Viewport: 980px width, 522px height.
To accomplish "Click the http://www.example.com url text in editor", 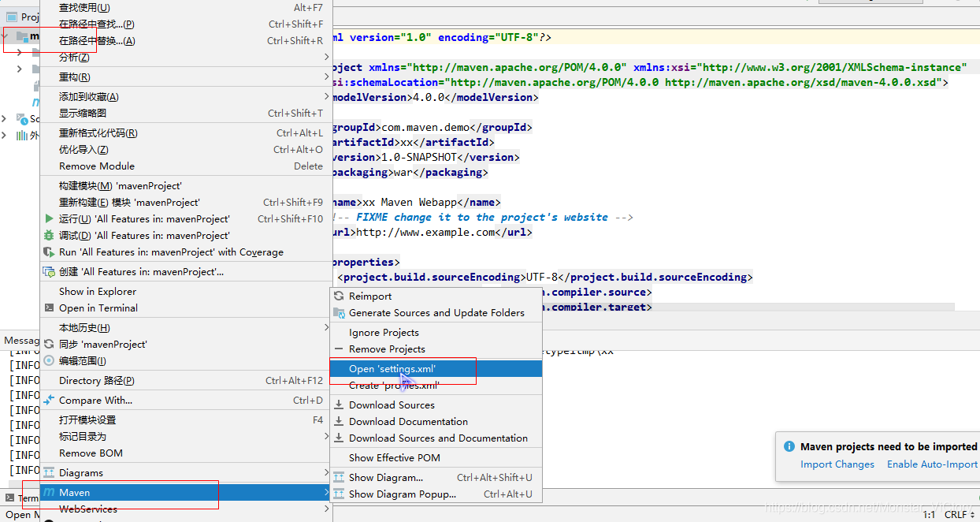I will point(425,232).
